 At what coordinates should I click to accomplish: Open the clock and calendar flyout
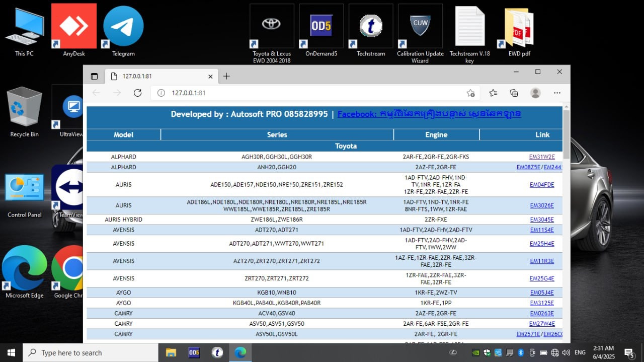tap(603, 352)
